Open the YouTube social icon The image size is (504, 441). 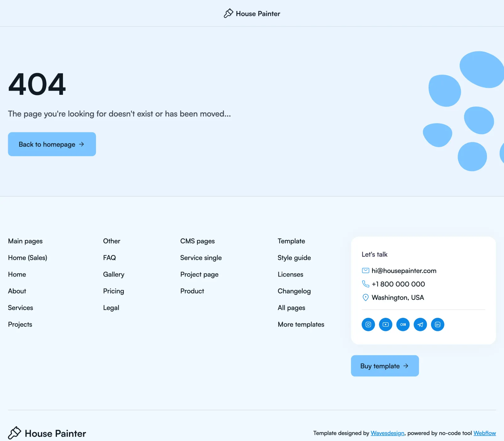[x=386, y=324]
